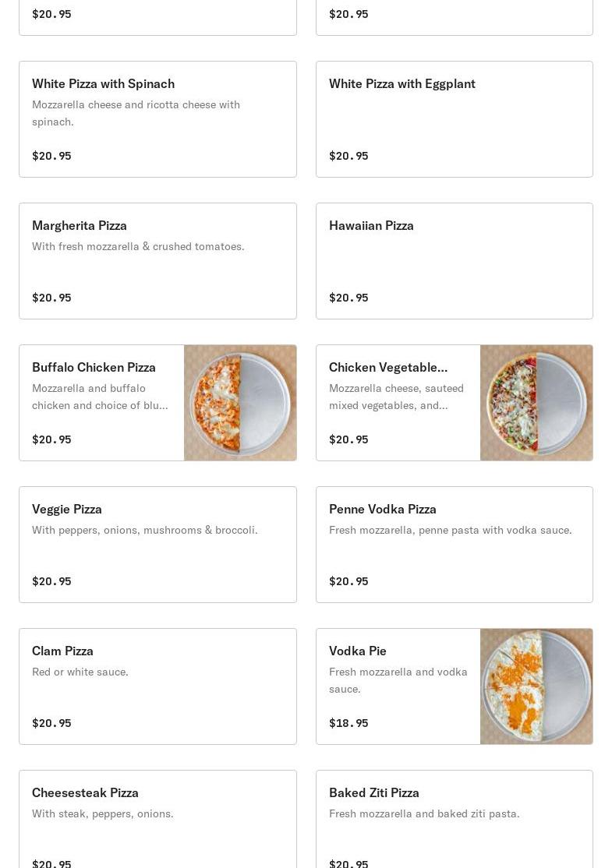
Task: Open the Vodka Pie photo
Action: [536, 686]
